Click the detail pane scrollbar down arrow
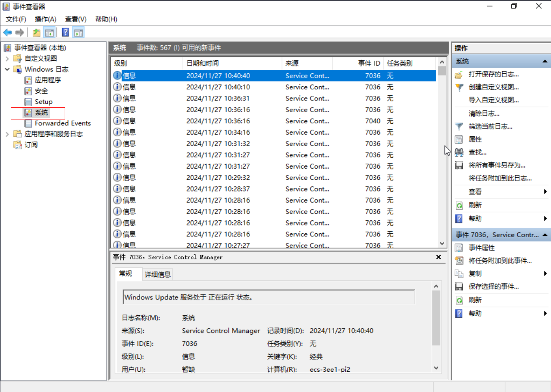Screen dimensions: 551x392 [x=436, y=368]
